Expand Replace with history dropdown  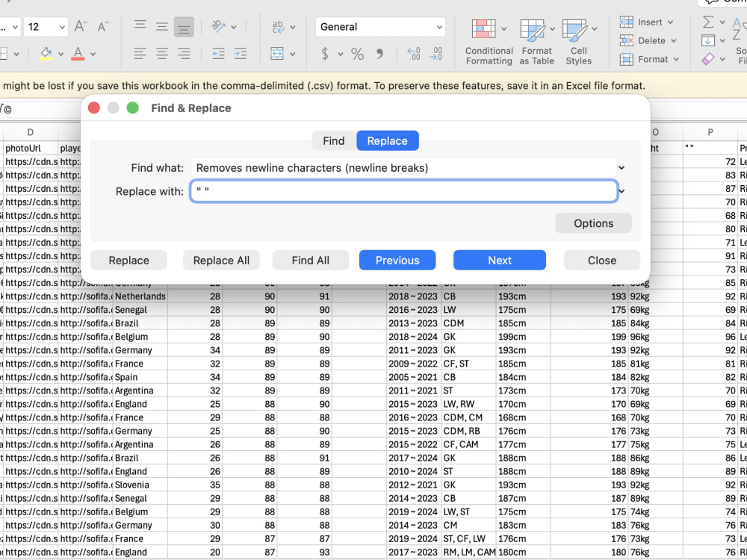click(622, 191)
